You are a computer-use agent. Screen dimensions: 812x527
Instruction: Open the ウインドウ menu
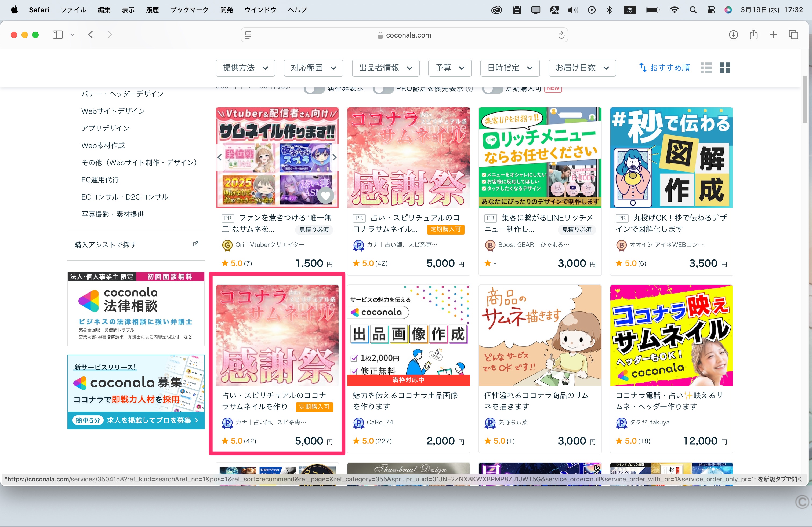point(260,10)
